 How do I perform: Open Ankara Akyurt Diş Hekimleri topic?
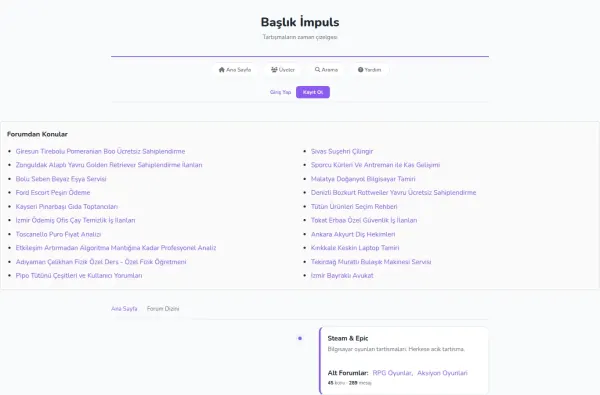(x=353, y=234)
